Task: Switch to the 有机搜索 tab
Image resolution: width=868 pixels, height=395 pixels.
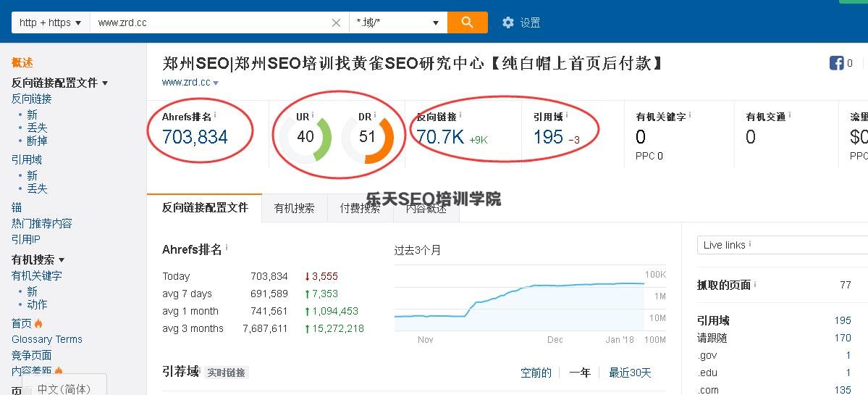Action: [x=294, y=208]
